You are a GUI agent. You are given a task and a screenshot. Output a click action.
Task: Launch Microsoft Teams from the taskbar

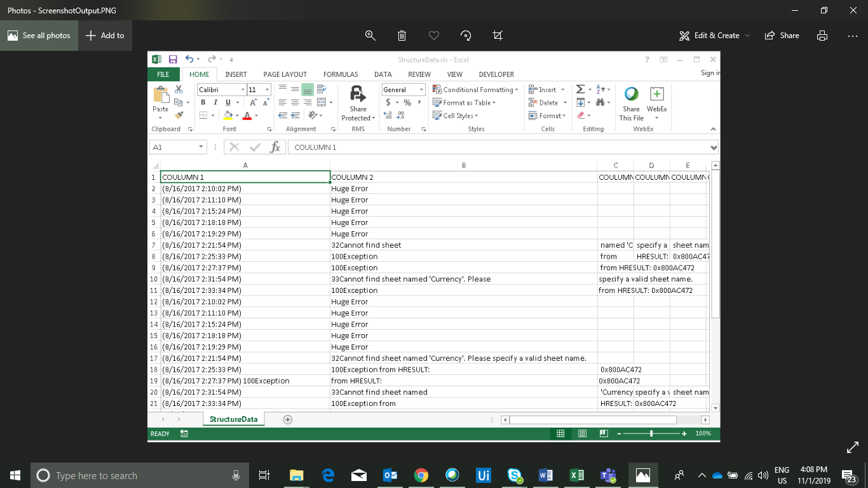pos(608,475)
